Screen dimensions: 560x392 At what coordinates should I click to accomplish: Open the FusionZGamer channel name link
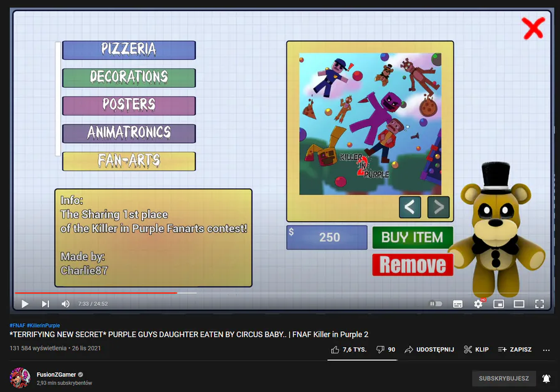pos(56,375)
